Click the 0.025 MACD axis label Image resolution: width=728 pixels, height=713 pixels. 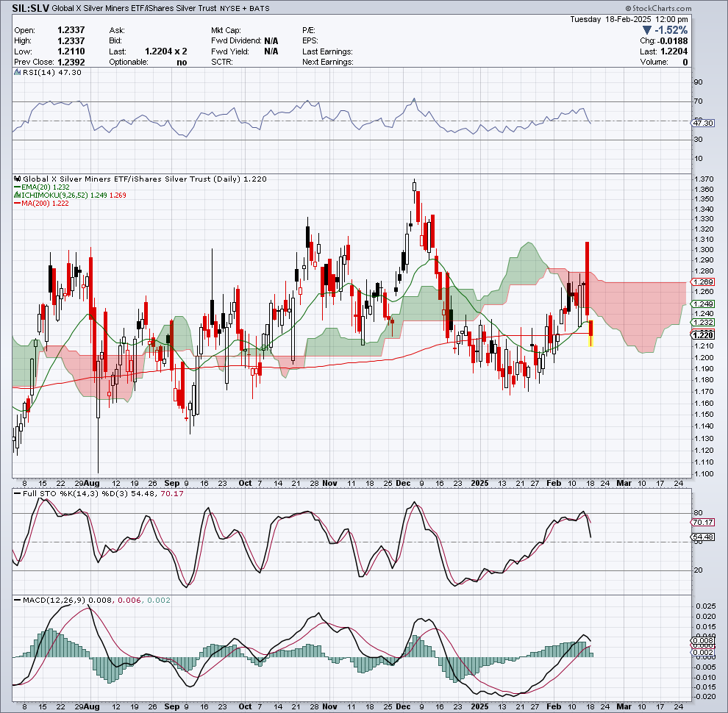pyautogui.click(x=706, y=606)
